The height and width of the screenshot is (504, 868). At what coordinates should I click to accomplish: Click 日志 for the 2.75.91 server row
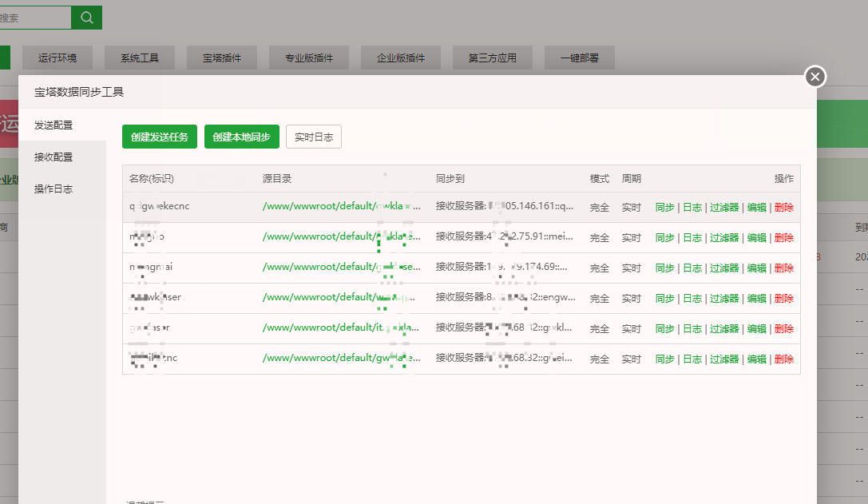[692, 237]
